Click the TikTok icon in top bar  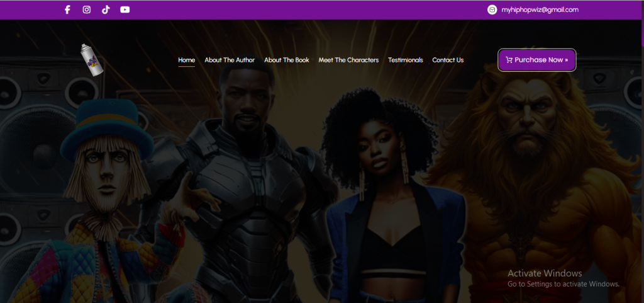(x=106, y=9)
